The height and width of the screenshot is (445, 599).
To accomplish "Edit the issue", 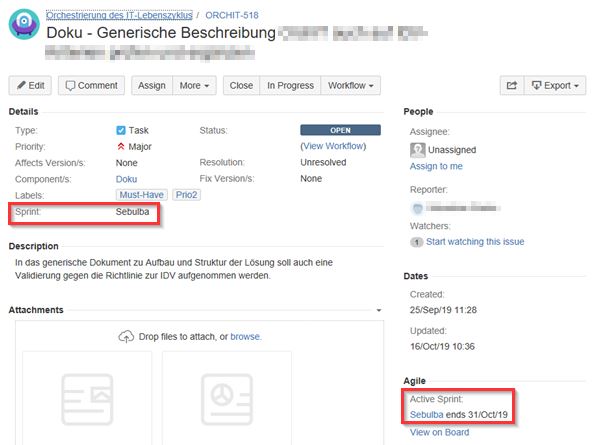I will pos(30,85).
